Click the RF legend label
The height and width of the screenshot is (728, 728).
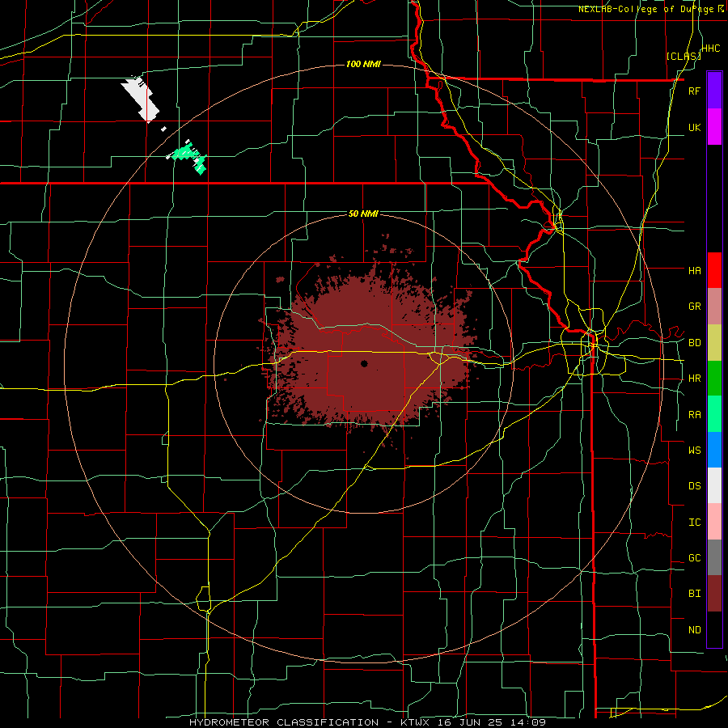tap(694, 91)
